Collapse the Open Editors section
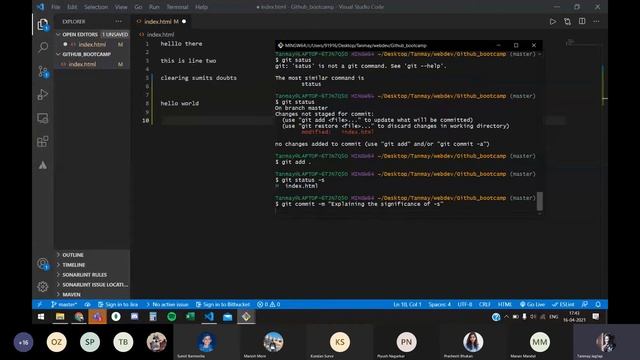This screenshot has width=640, height=360. tap(92, 34)
